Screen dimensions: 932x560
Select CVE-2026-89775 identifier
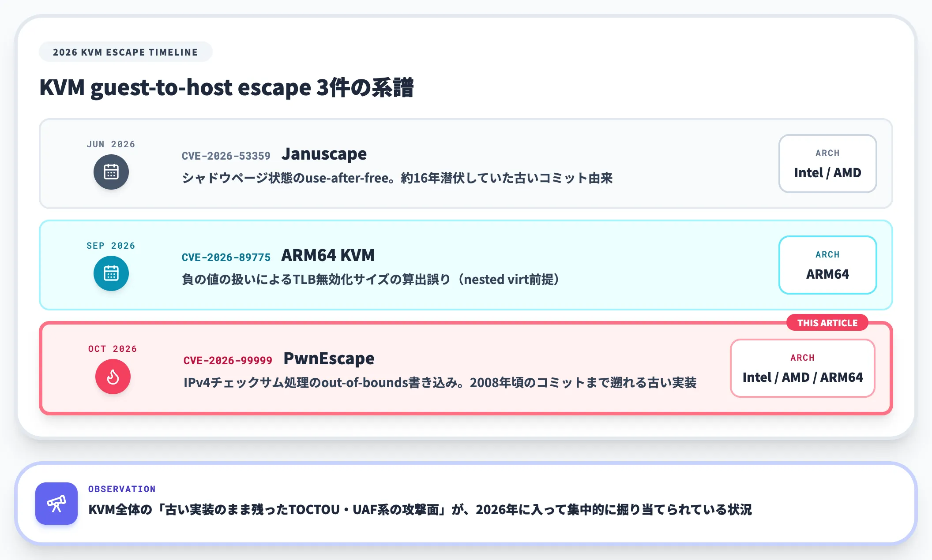point(226,258)
